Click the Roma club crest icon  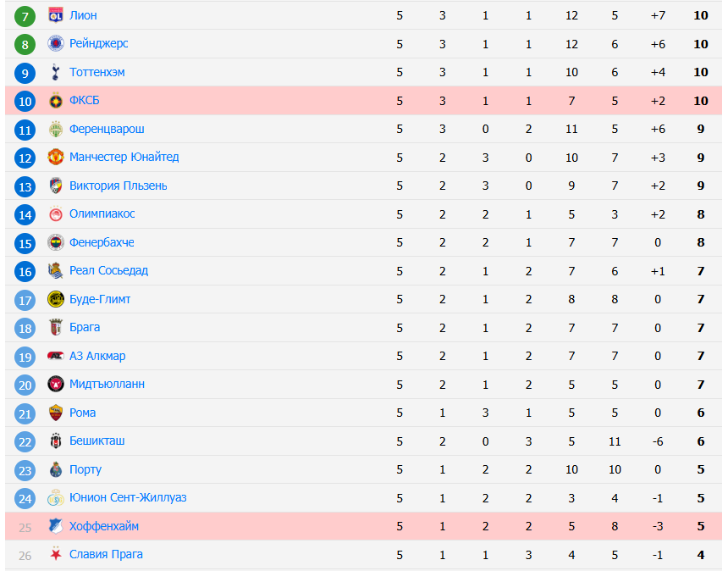pos(56,413)
